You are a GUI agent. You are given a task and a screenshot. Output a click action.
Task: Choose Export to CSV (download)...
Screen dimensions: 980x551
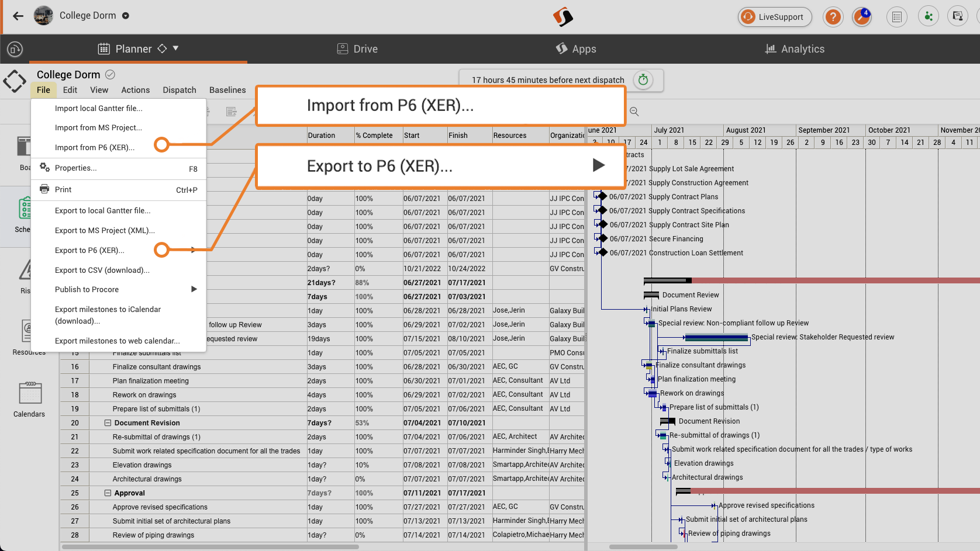[x=118, y=270]
